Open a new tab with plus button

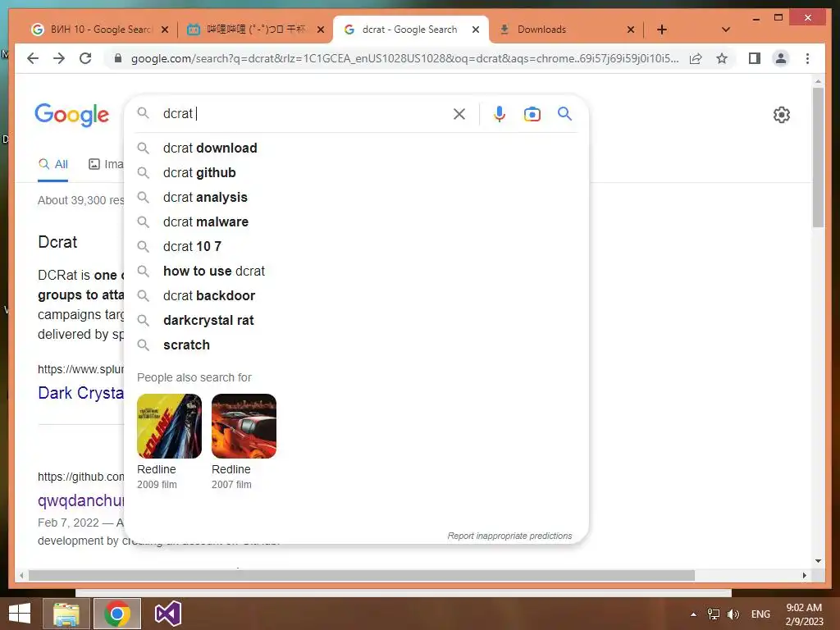[662, 30]
